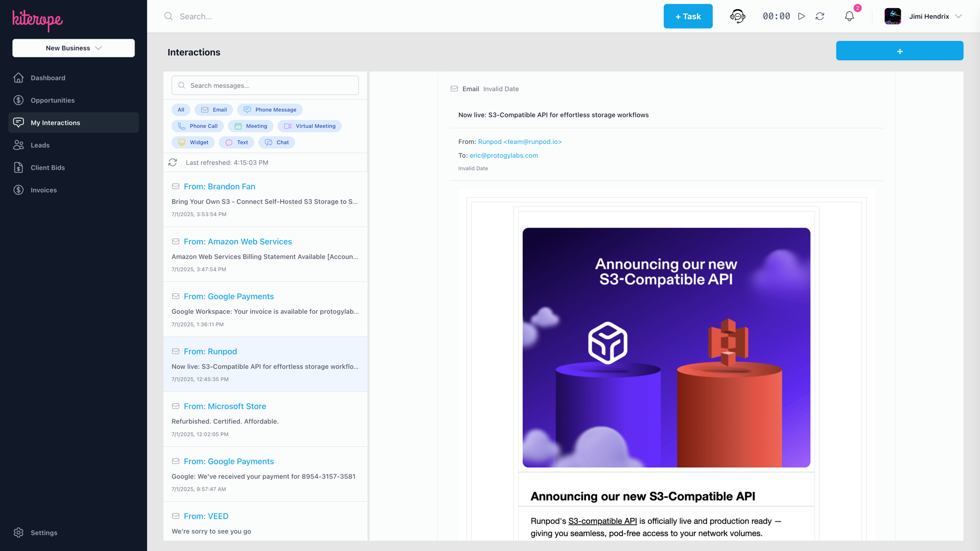Screen dimensions: 980x551
Task: Go to Opportunities page
Action: coord(73,100)
